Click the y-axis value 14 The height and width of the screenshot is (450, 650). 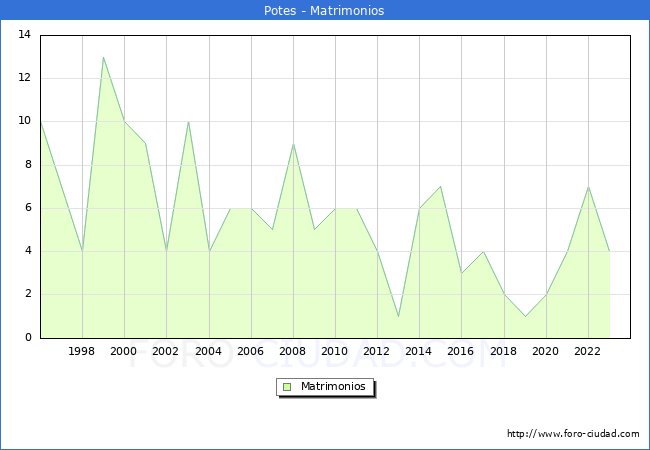click(25, 34)
